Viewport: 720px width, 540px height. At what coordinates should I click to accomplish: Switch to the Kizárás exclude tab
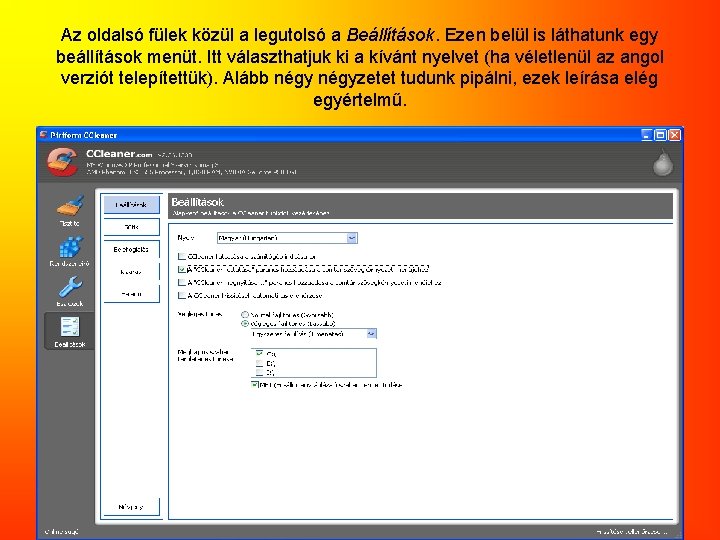tap(131, 272)
